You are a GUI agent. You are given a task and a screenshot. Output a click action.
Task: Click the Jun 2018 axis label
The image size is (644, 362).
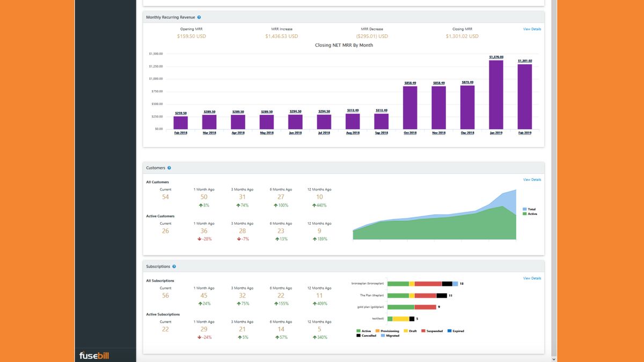point(295,132)
